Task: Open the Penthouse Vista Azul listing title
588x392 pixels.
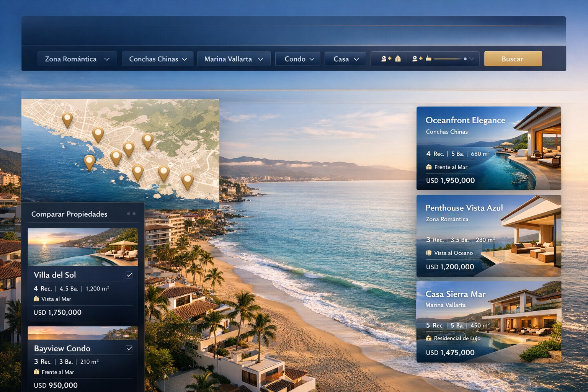Action: click(464, 208)
